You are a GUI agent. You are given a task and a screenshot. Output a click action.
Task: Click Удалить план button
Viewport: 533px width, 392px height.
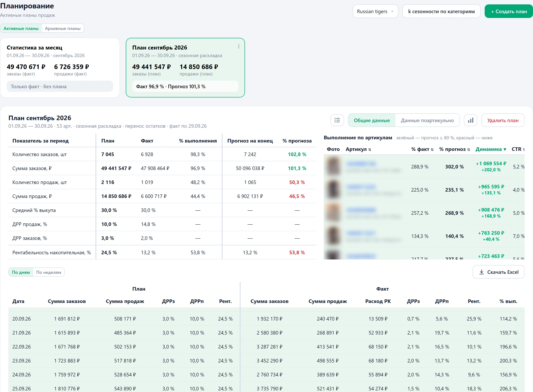click(503, 120)
